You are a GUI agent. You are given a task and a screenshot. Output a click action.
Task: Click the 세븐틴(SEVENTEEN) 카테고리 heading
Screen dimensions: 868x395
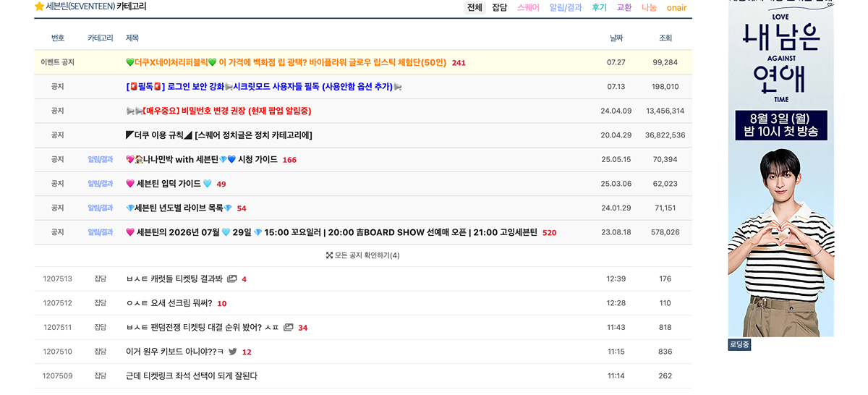[96, 7]
